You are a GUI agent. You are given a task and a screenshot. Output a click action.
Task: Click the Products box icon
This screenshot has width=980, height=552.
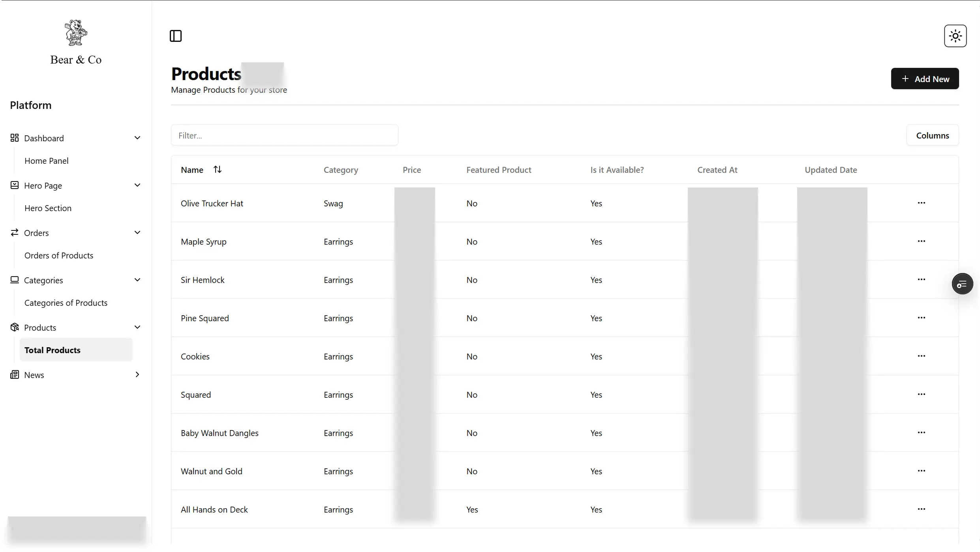(x=15, y=327)
